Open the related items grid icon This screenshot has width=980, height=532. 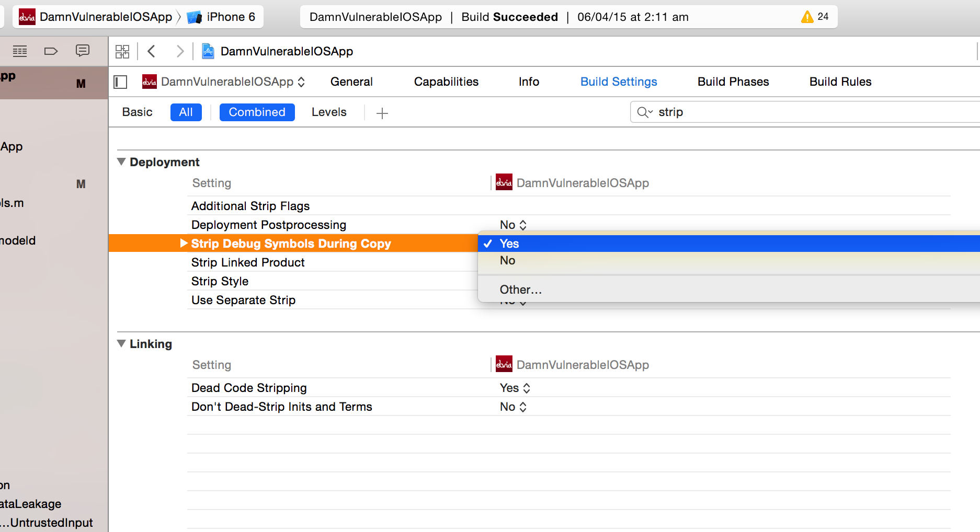122,51
